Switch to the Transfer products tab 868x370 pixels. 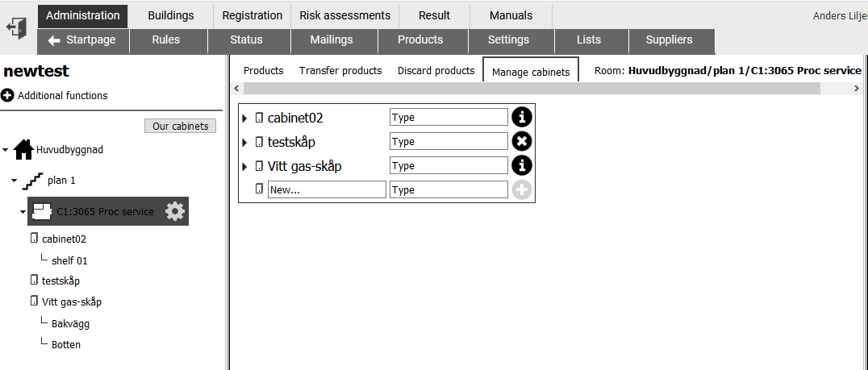[340, 71]
